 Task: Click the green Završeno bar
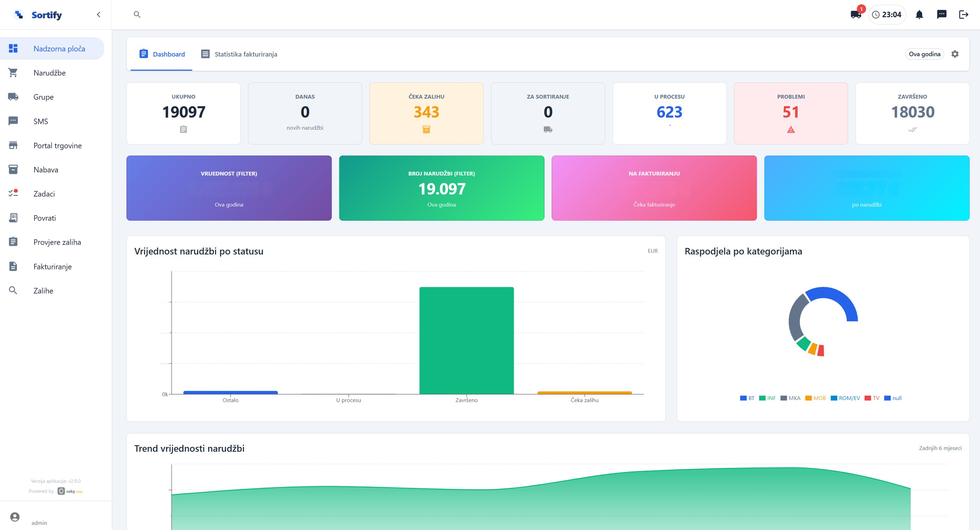coord(467,340)
